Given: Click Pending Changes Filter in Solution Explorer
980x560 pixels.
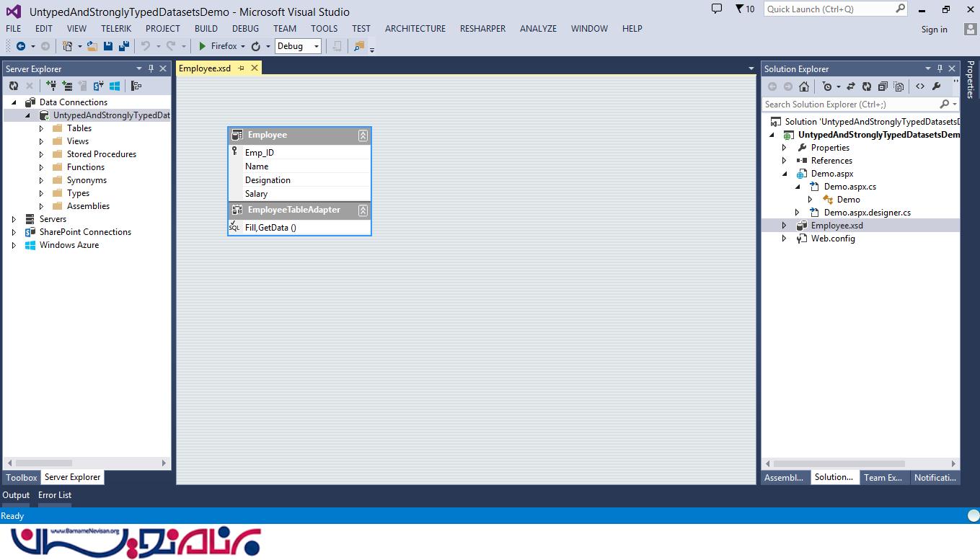Looking at the screenshot, I should point(827,86).
